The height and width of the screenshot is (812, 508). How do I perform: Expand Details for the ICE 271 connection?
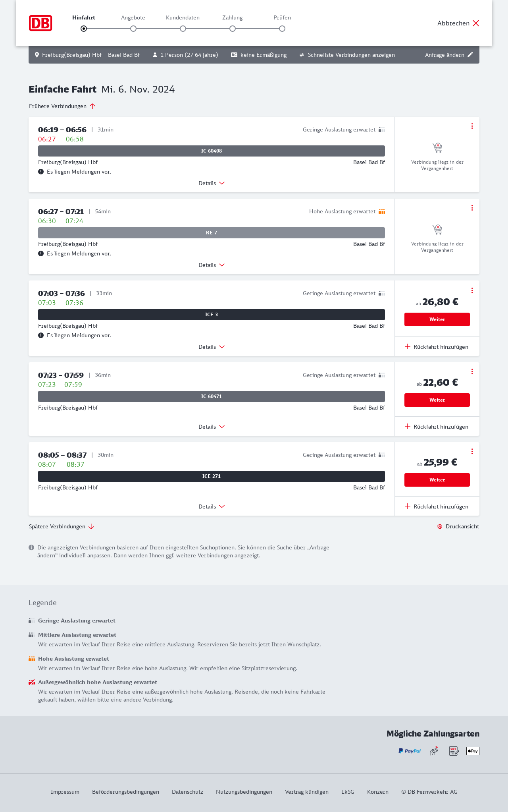point(211,507)
